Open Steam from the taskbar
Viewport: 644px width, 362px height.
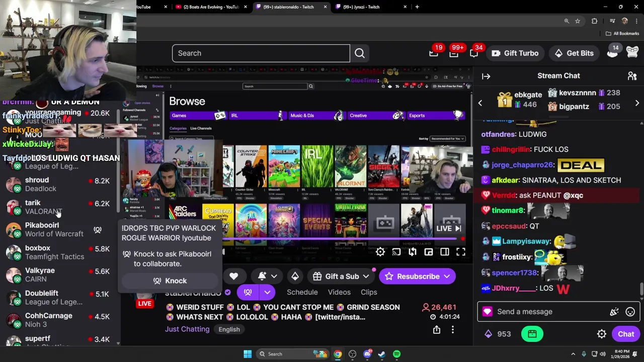point(382,354)
